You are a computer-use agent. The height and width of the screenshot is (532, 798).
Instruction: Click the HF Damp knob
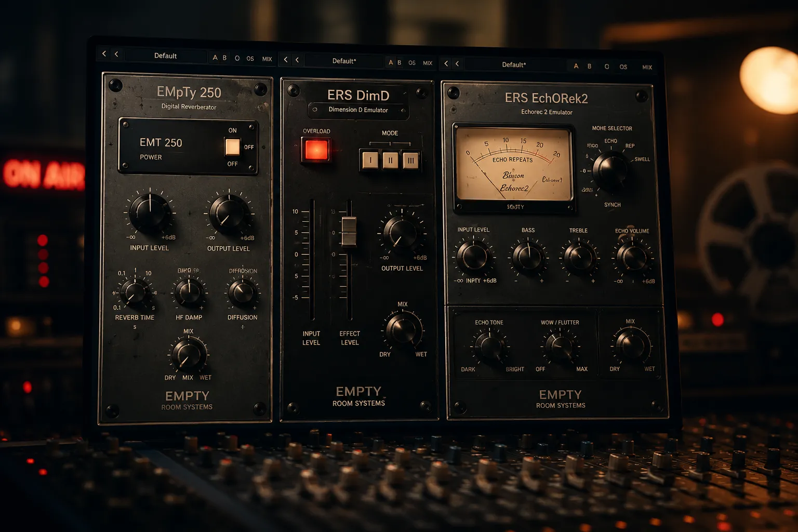(189, 292)
